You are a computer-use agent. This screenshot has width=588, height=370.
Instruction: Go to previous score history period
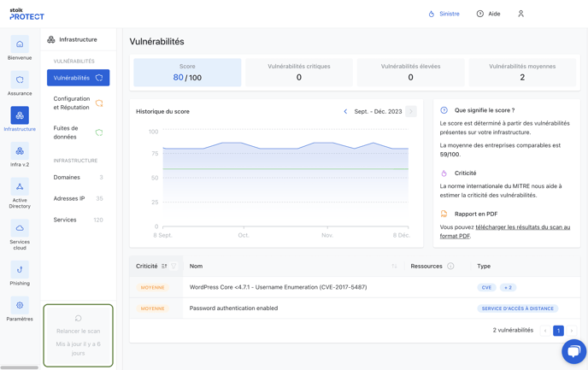tap(345, 111)
